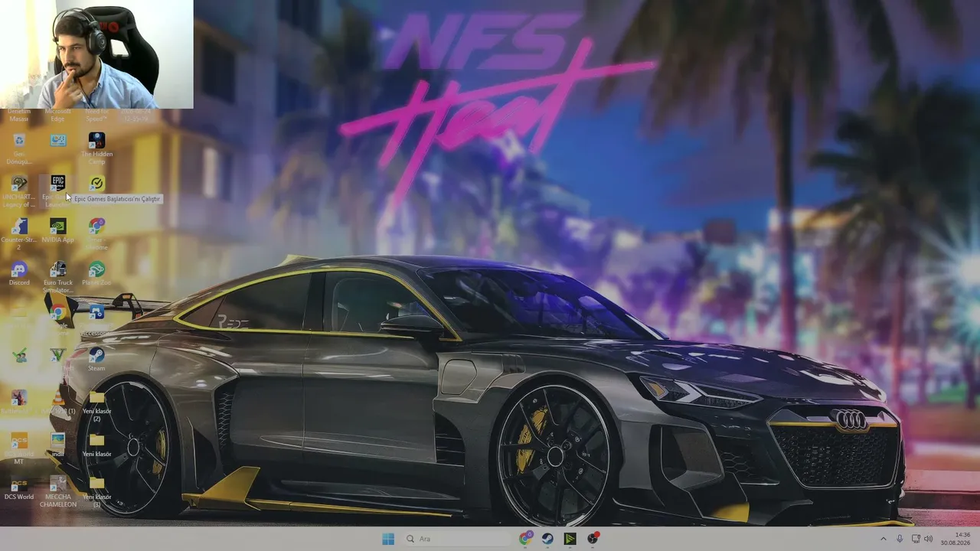The height and width of the screenshot is (551, 980).
Task: Open the Windows Start menu
Action: [x=388, y=539]
